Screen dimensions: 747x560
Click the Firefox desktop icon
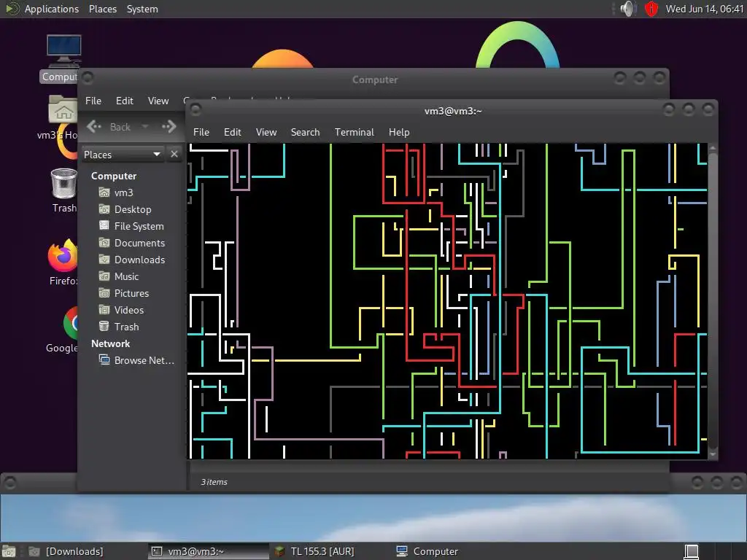pyautogui.click(x=63, y=255)
